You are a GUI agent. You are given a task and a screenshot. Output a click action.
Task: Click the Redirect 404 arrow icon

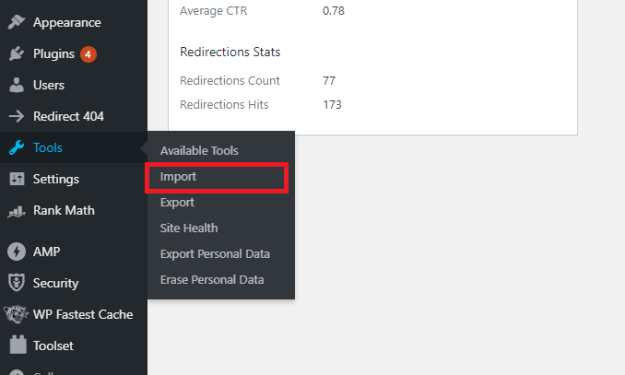click(16, 116)
